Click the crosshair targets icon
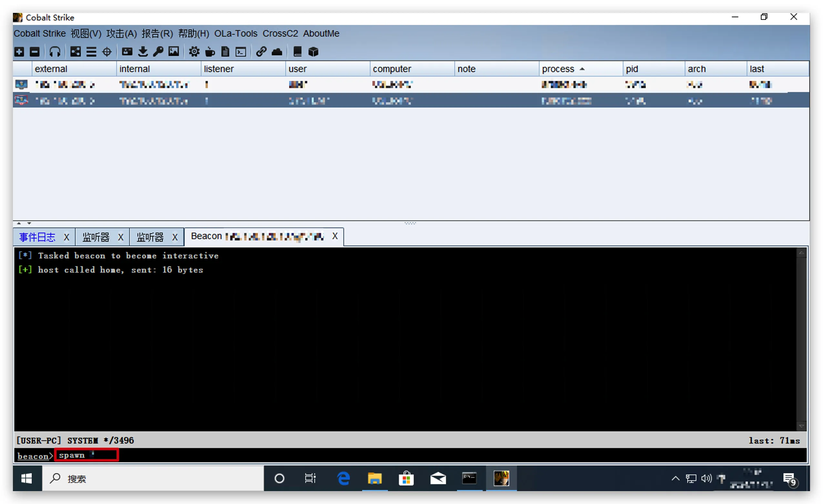Image resolution: width=823 pixels, height=504 pixels. pos(107,52)
